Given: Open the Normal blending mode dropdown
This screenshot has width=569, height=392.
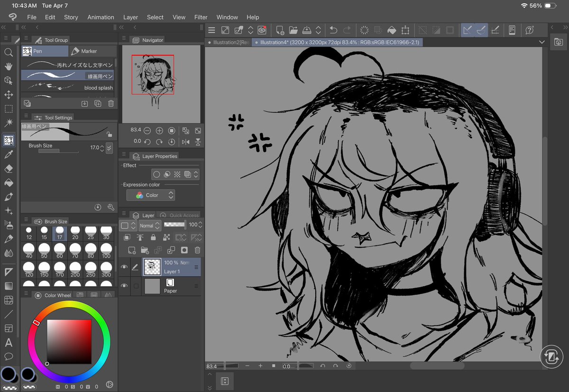Looking at the screenshot, I should point(150,226).
